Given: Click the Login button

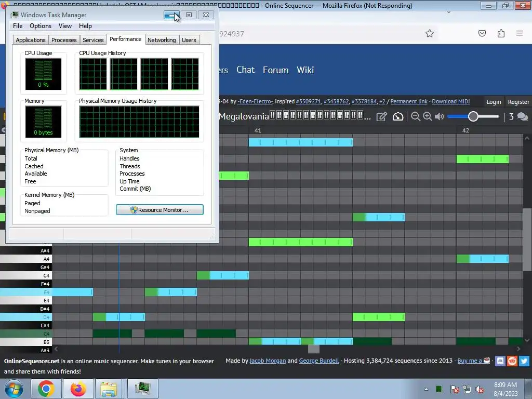Looking at the screenshot, I should 494,102.
